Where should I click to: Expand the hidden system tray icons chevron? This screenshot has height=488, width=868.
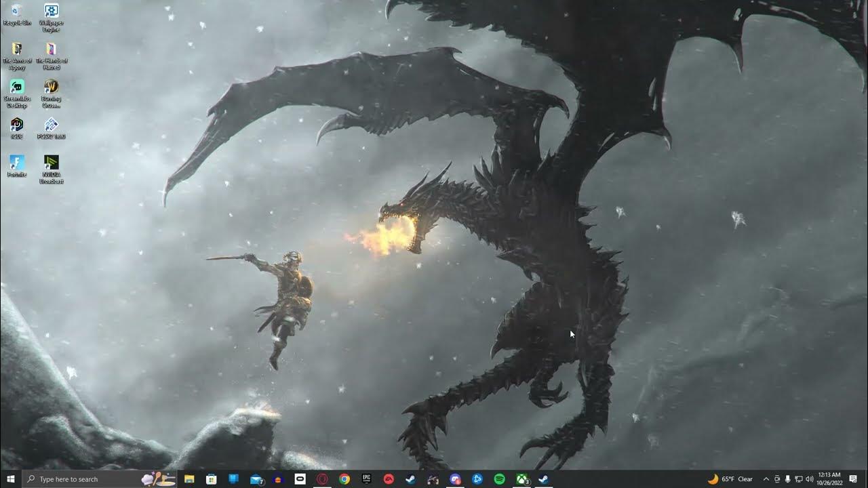click(766, 479)
